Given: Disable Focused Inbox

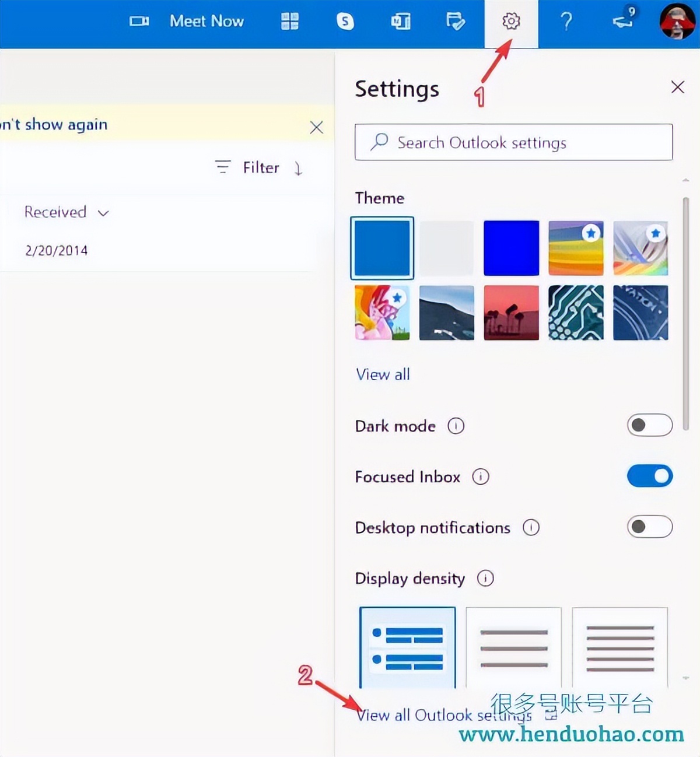Looking at the screenshot, I should (x=650, y=476).
